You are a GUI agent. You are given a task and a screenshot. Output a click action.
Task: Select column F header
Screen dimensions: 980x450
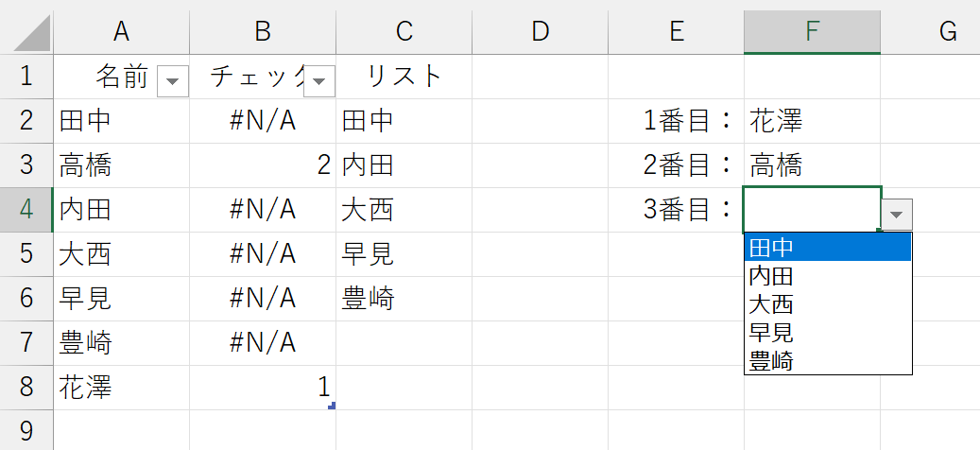[812, 31]
